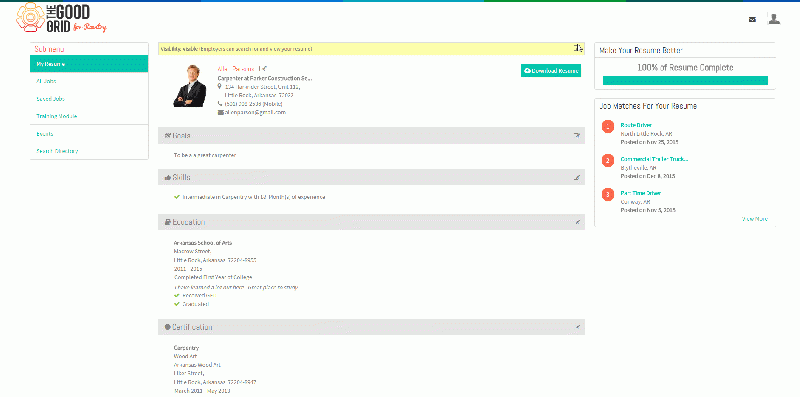Open Saved Jobs in the sidebar
Screen dimensions: 800x397
[x=89, y=99]
